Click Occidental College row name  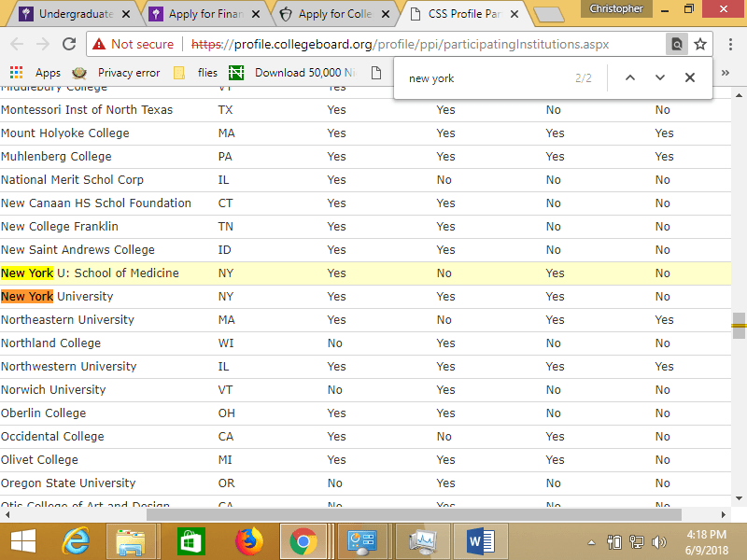tap(52, 436)
